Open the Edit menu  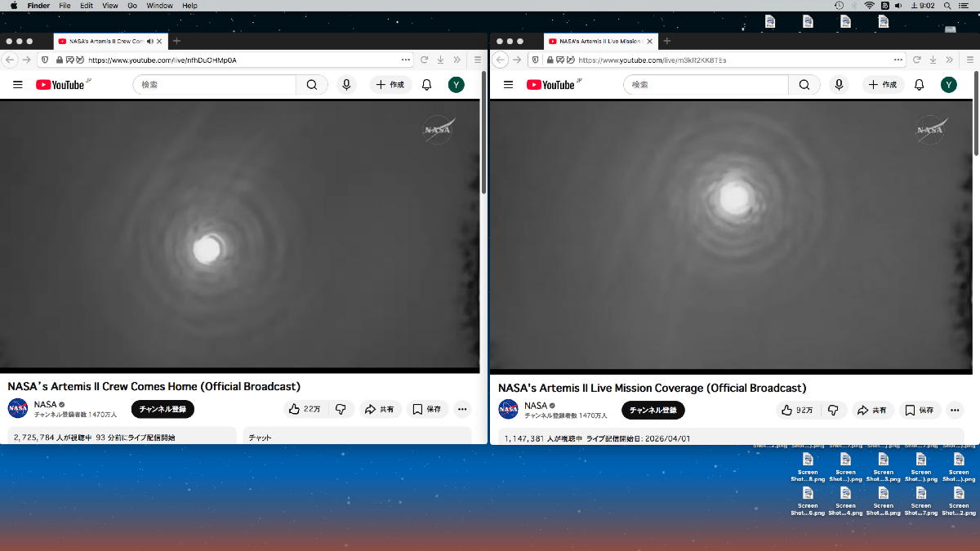tap(87, 6)
